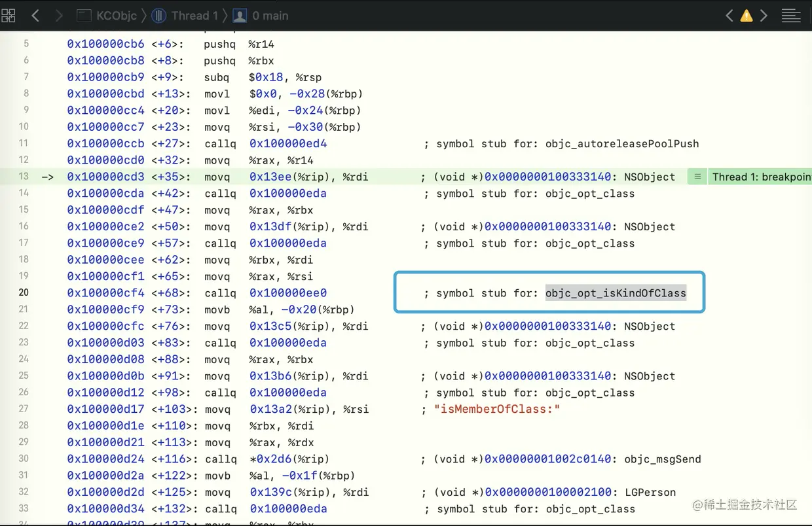Open Thread 1 in the jump bar

click(185, 16)
